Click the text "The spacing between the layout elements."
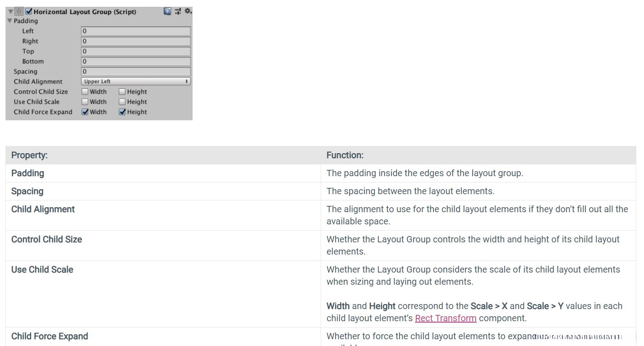The width and height of the screenshot is (644, 346). click(x=410, y=191)
